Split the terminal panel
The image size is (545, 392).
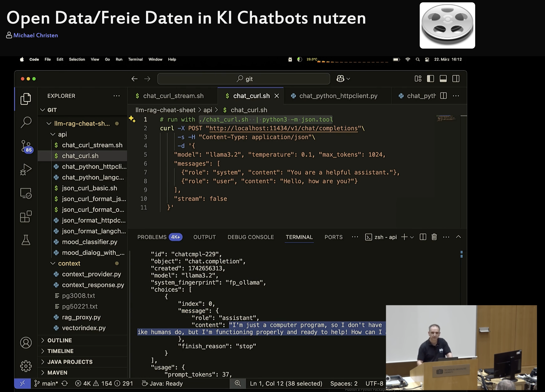tap(423, 237)
